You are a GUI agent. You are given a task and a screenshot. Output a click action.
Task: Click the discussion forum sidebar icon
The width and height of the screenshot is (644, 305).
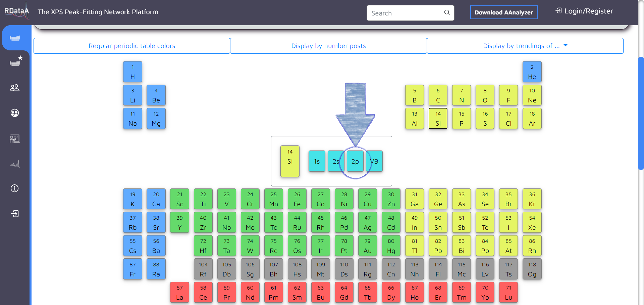[x=15, y=113]
